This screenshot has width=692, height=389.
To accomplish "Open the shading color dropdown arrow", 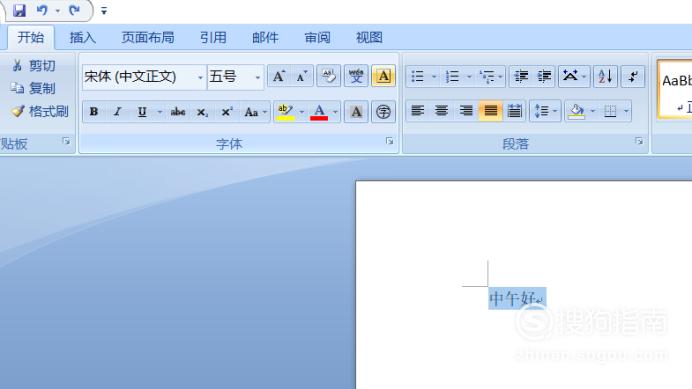I will click(x=593, y=111).
